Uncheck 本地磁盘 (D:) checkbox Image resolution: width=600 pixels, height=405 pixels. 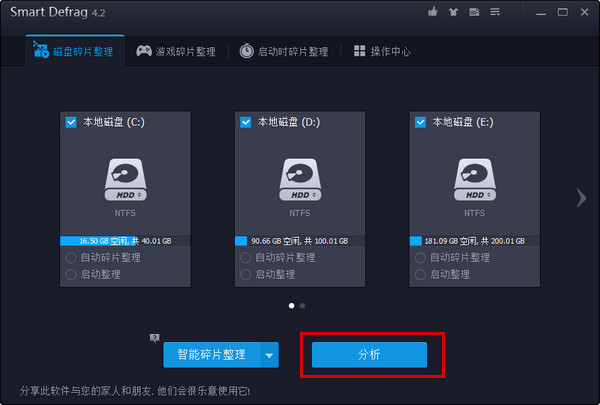[245, 122]
